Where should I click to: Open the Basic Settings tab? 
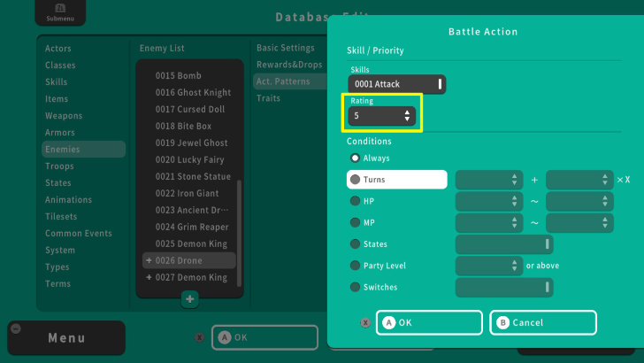pos(286,48)
